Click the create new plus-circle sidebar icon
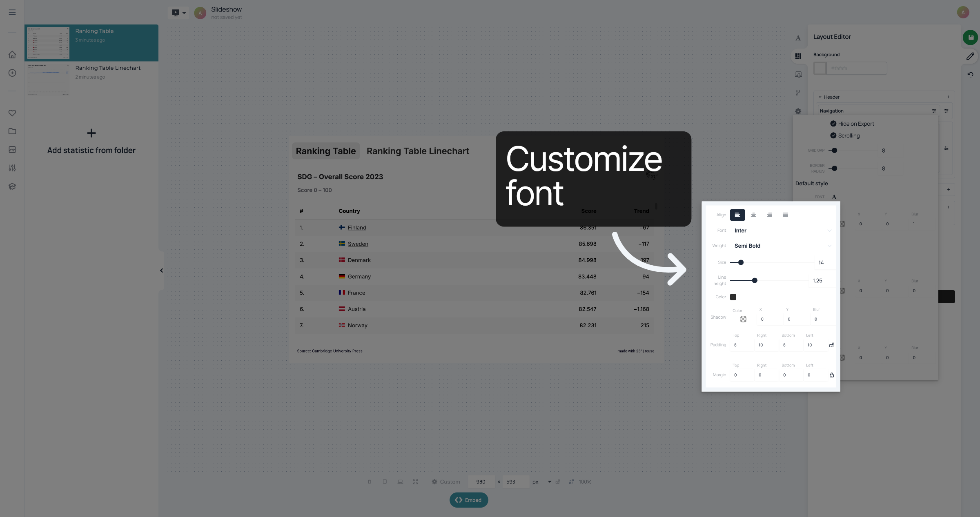This screenshot has height=517, width=980. point(12,73)
